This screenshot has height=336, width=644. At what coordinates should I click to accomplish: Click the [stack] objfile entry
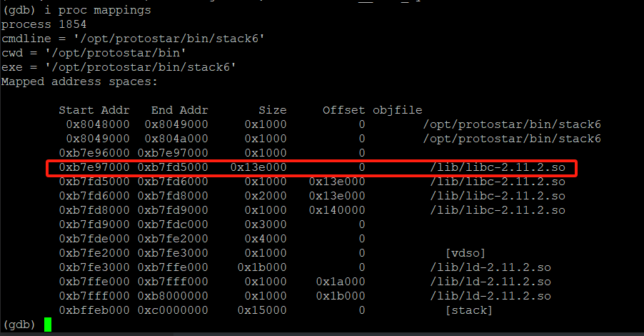coord(468,310)
